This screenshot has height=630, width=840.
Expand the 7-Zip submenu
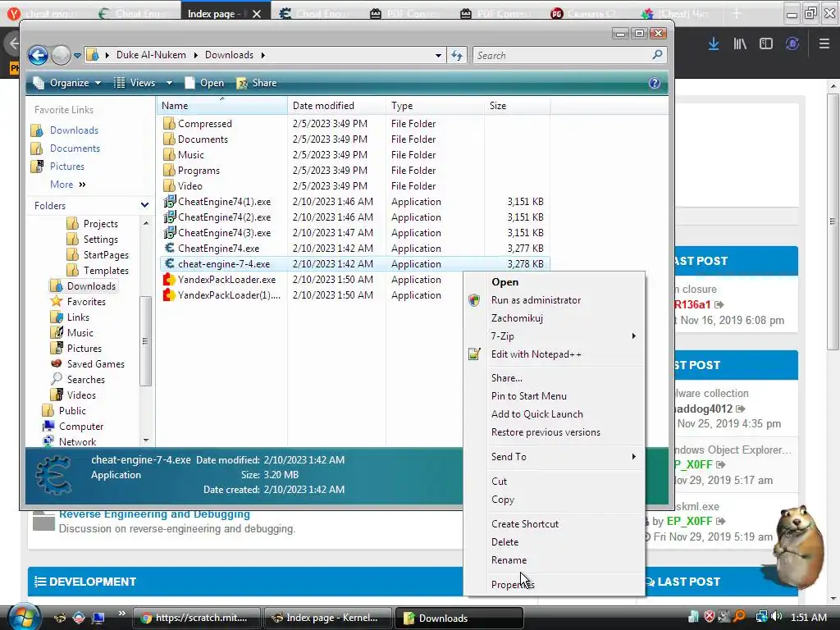(x=554, y=336)
